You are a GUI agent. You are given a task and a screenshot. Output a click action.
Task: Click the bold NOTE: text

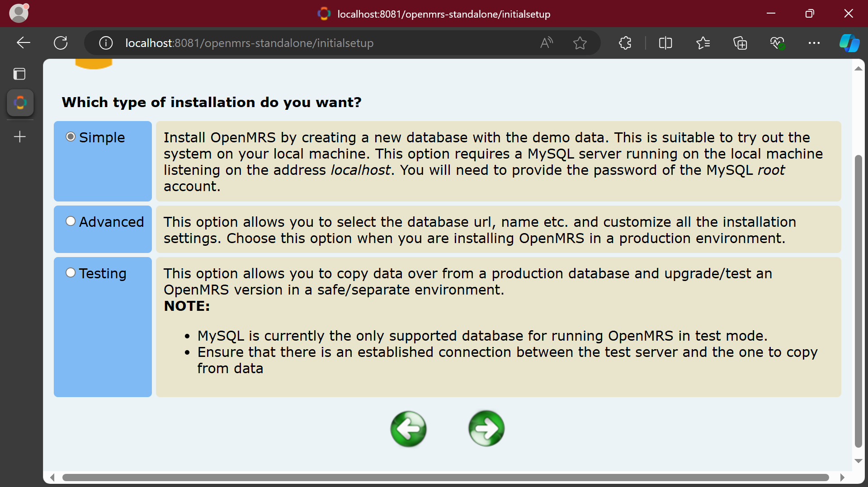(x=187, y=306)
